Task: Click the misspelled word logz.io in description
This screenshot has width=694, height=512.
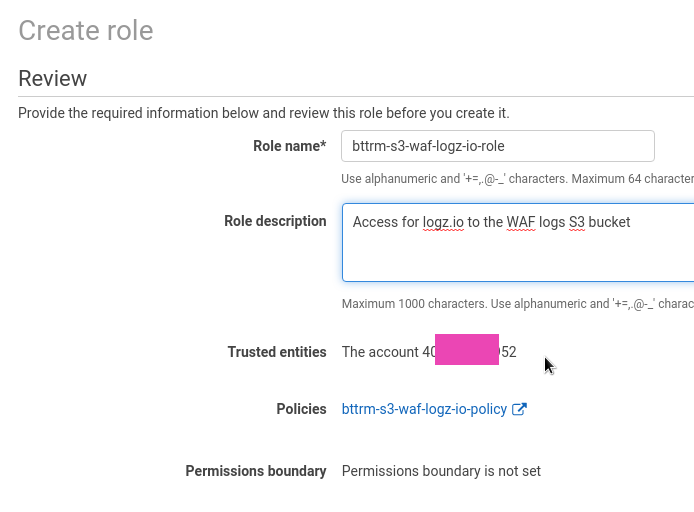Action: (x=443, y=222)
